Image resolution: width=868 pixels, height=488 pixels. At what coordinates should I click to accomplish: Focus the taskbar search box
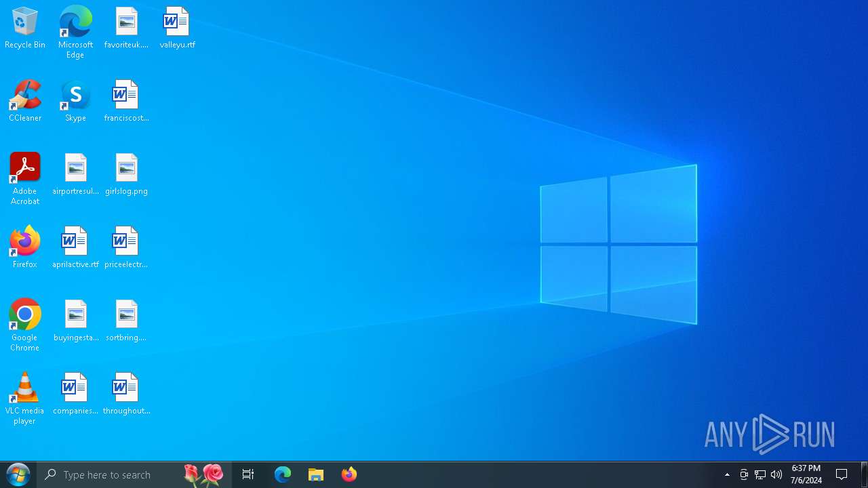(134, 474)
